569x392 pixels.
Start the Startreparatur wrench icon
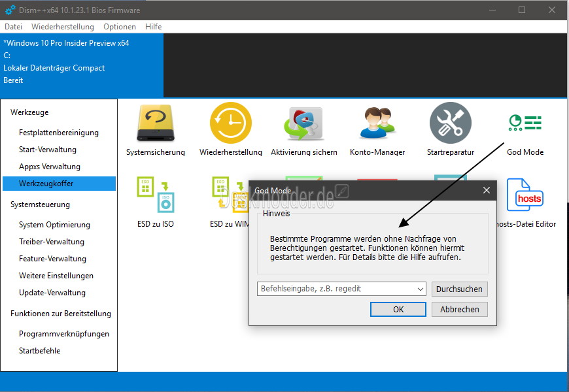click(451, 123)
